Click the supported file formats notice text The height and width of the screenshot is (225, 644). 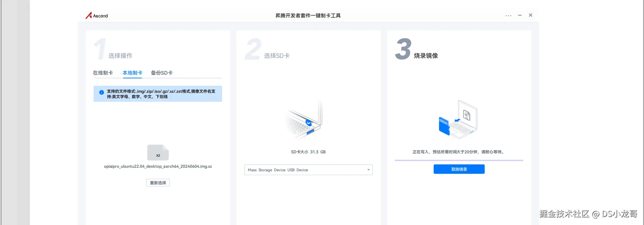161,94
